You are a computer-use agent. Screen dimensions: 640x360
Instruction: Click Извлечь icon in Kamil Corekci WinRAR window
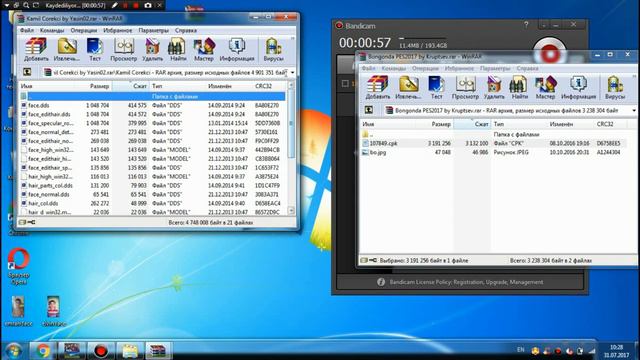click(x=67, y=49)
